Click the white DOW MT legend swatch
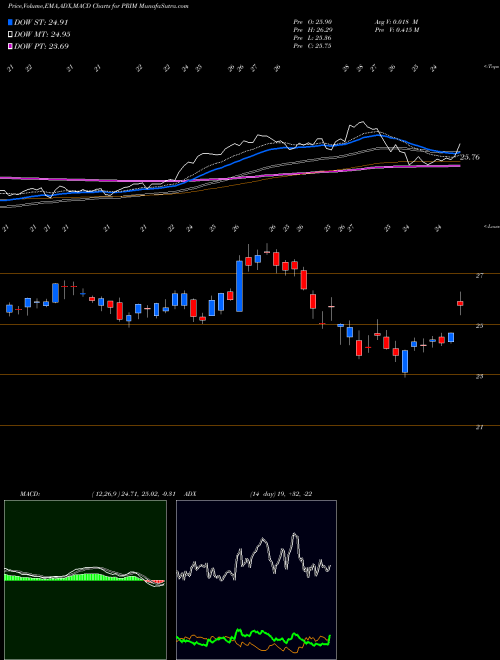The width and height of the screenshot is (500, 660). tap(11, 35)
